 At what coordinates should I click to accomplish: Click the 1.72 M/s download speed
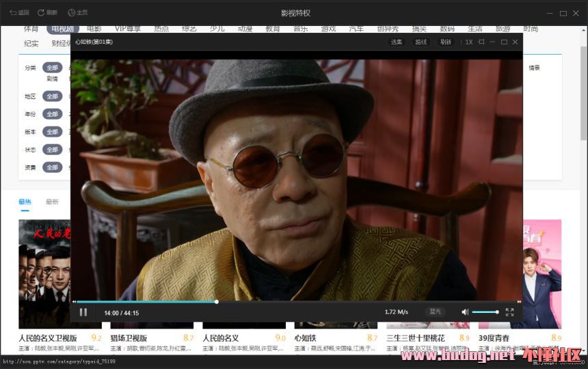tap(397, 312)
